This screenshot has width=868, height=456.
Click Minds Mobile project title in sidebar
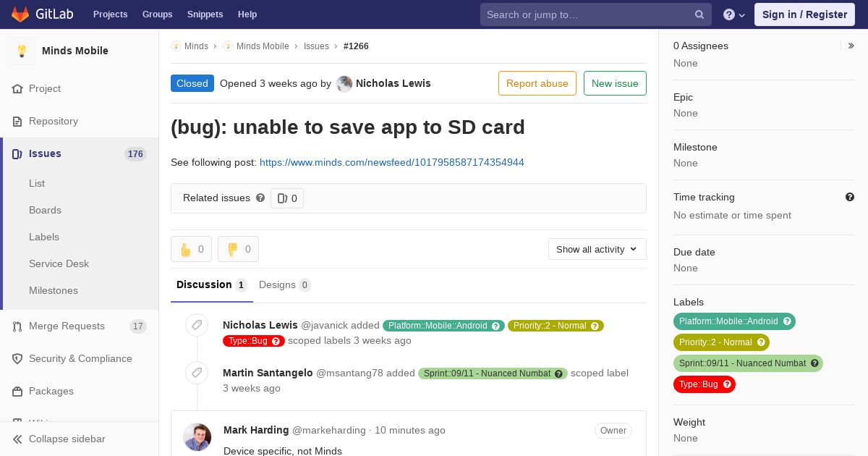tap(75, 51)
